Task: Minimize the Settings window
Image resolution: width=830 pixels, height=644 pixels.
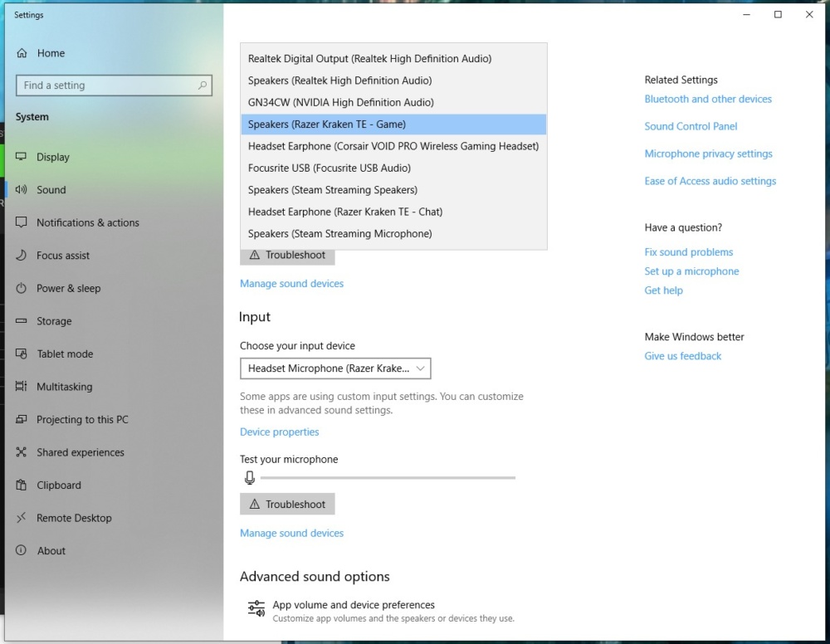Action: pos(746,15)
